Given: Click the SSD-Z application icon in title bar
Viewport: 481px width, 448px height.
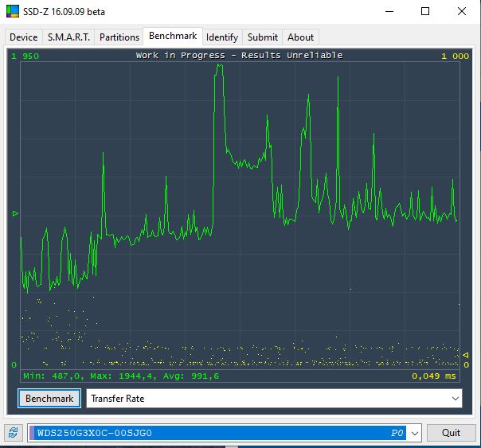Looking at the screenshot, I should coord(13,11).
